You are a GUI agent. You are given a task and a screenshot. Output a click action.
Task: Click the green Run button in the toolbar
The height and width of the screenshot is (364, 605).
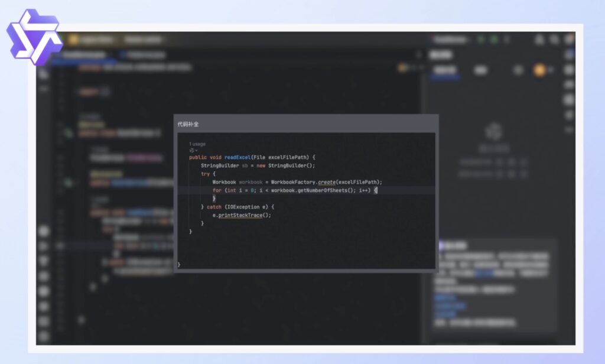click(480, 40)
